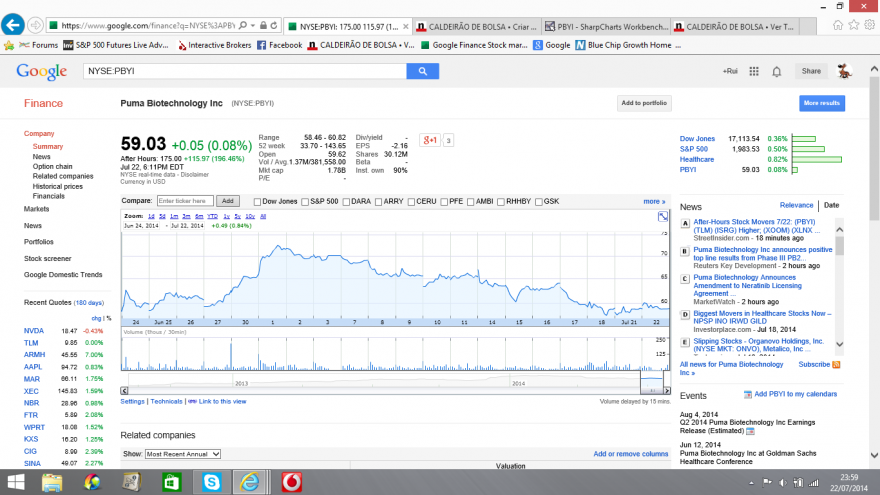Click the g+1 button
The height and width of the screenshot is (495, 880).
pos(430,140)
